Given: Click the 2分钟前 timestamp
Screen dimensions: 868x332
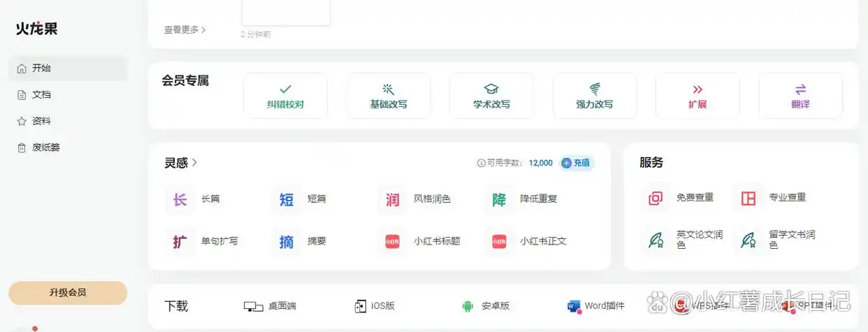Looking at the screenshot, I should click(256, 34).
